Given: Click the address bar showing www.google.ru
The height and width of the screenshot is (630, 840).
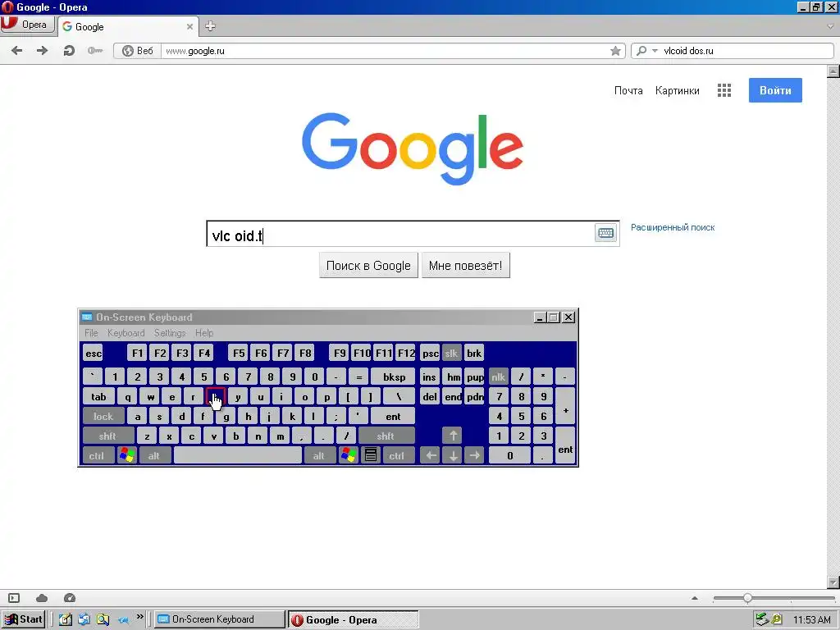Looking at the screenshot, I should [385, 51].
